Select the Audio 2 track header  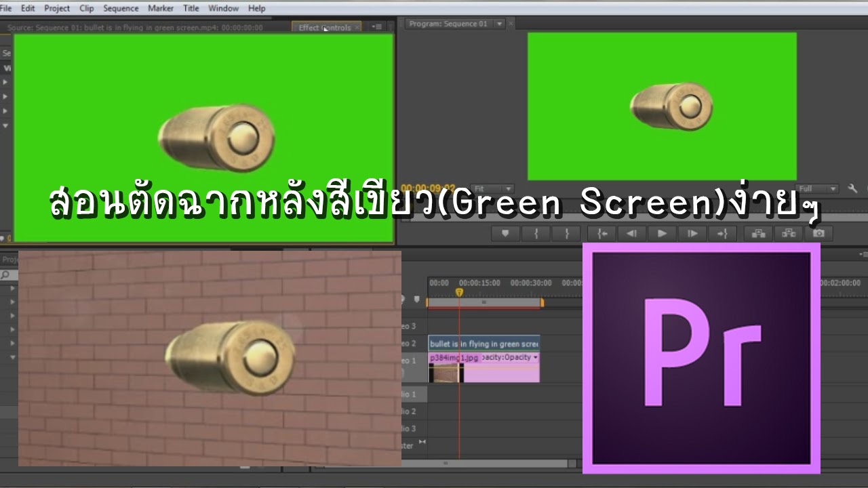(x=414, y=411)
